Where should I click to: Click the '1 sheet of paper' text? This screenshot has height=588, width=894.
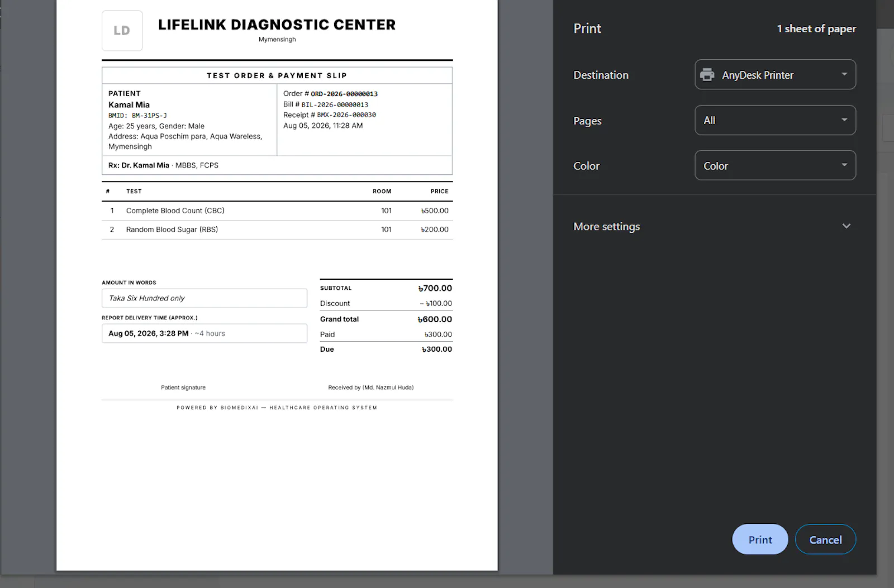tap(816, 29)
